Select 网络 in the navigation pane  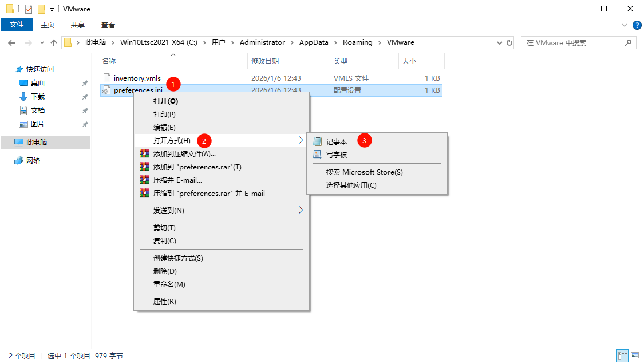(33, 160)
